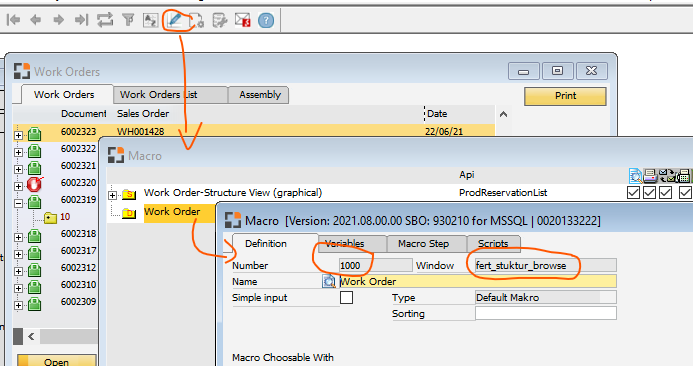Expand work order 6002323 tree row
The image size is (693, 366).
(x=18, y=135)
